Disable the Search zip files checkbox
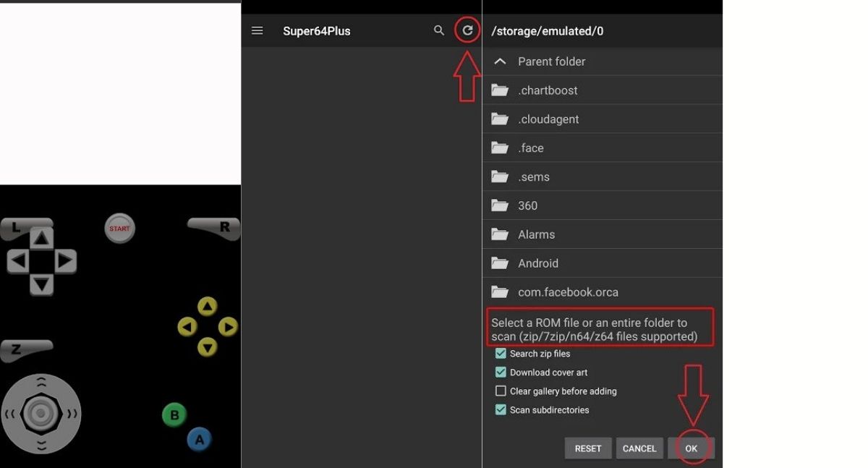The image size is (868, 468). click(x=501, y=354)
